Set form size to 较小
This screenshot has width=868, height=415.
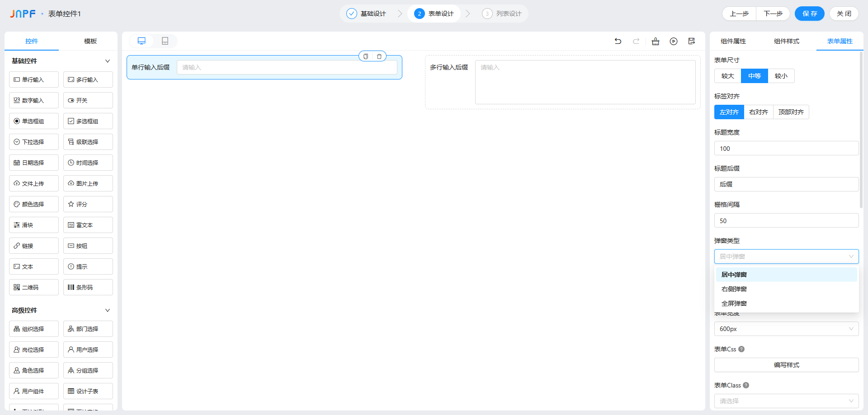point(781,76)
